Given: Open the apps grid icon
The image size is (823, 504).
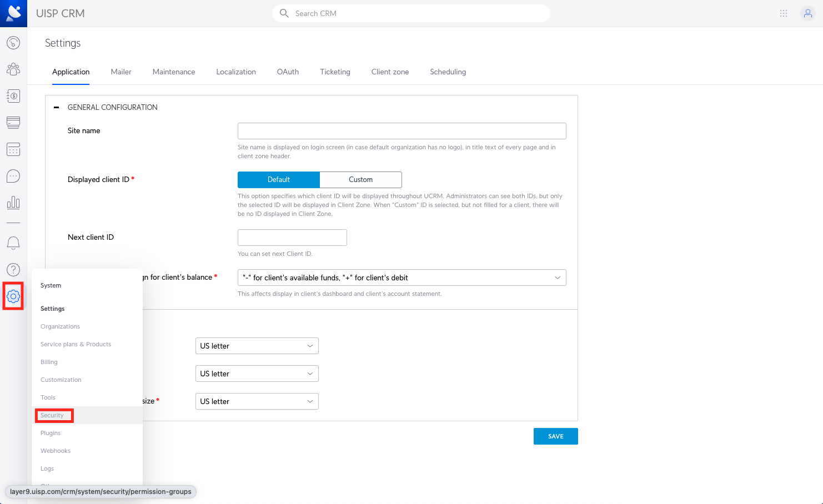Looking at the screenshot, I should point(784,13).
